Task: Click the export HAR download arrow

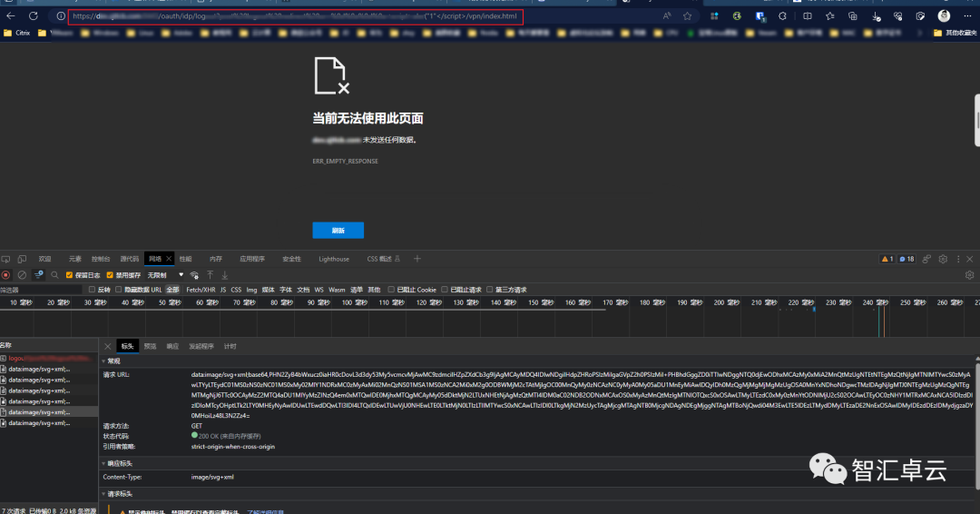Action: pos(225,274)
